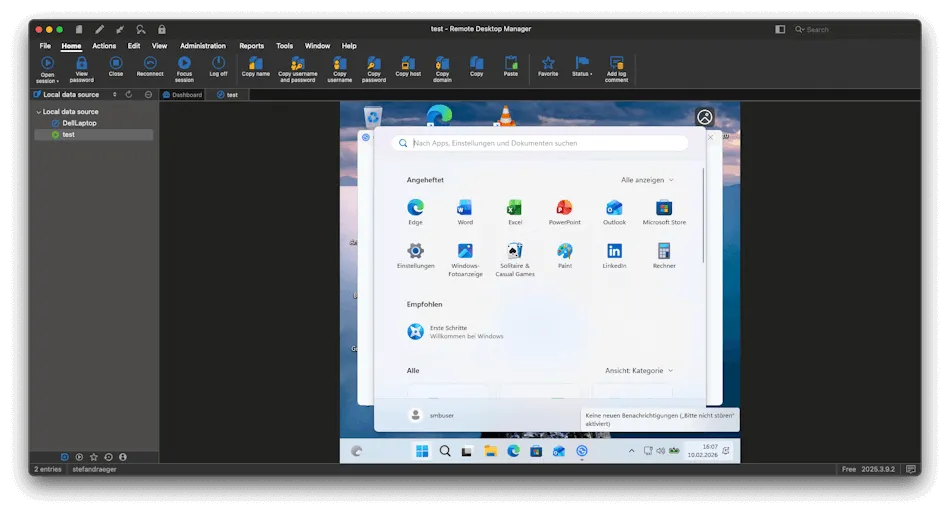The image size is (950, 514).
Task: Click the Favorite star in the ribbon
Action: point(548,63)
